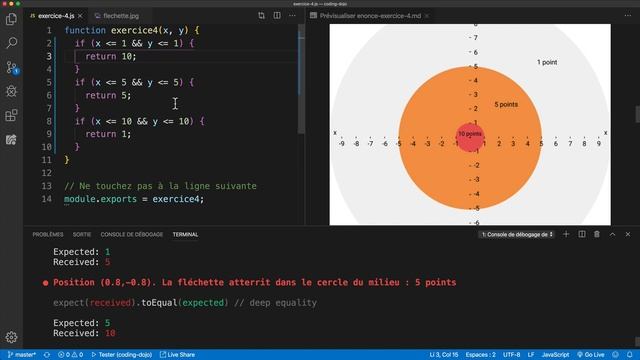Click line number 3 in the gutter
Image resolution: width=640 pixels, height=360 pixels.
click(x=49, y=56)
